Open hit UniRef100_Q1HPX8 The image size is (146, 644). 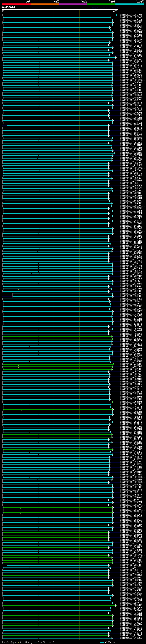coord(131,20)
